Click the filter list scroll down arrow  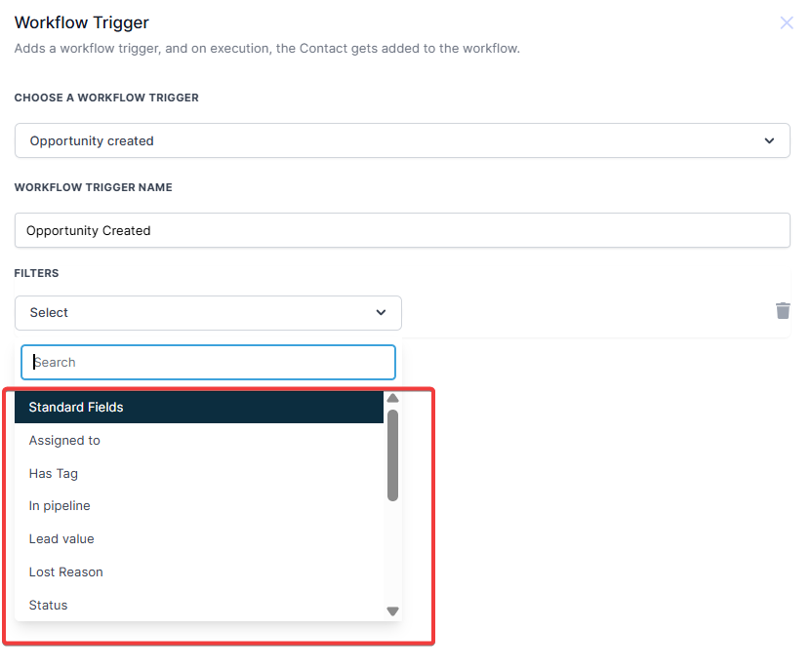click(x=392, y=611)
